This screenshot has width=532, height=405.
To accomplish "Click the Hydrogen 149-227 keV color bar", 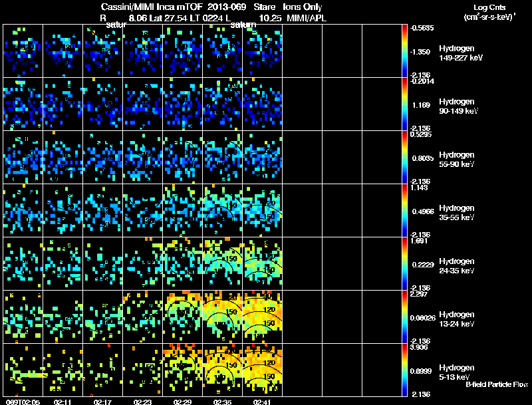I will pos(404,51).
